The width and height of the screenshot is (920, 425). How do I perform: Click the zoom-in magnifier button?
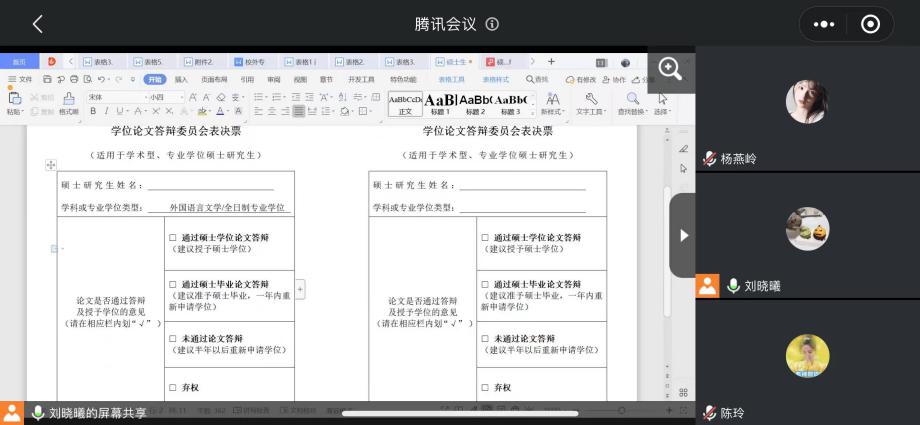pos(670,69)
